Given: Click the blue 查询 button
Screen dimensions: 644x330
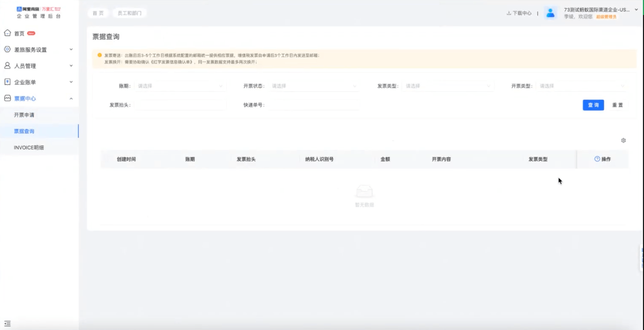Looking at the screenshot, I should [x=593, y=105].
